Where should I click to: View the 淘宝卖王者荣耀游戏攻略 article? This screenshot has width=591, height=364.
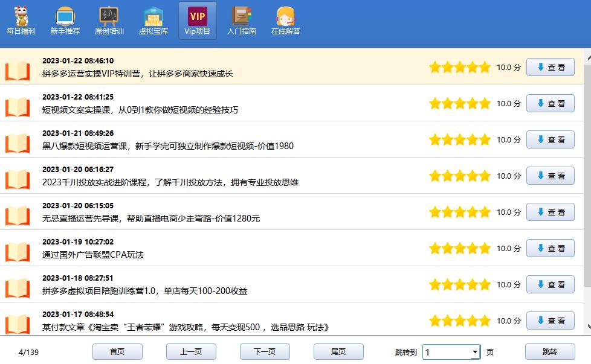tap(551, 320)
